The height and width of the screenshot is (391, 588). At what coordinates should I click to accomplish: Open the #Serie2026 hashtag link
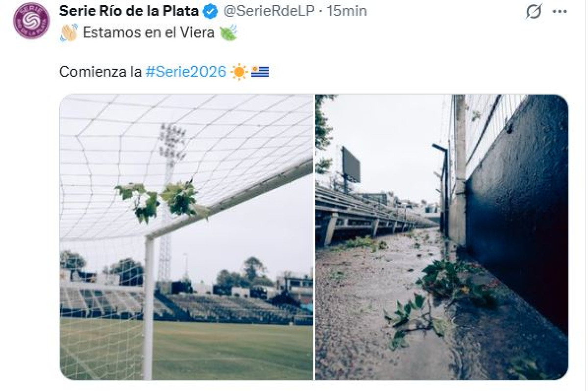(x=186, y=72)
